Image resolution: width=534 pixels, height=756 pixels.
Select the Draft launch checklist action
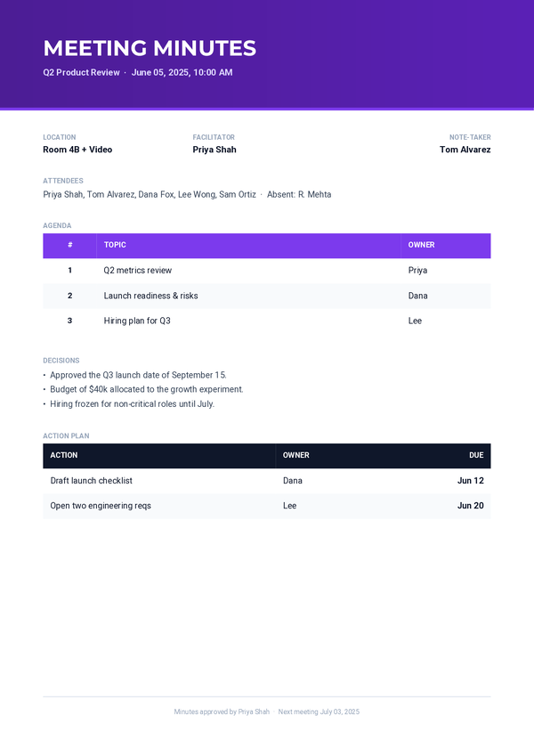point(91,481)
